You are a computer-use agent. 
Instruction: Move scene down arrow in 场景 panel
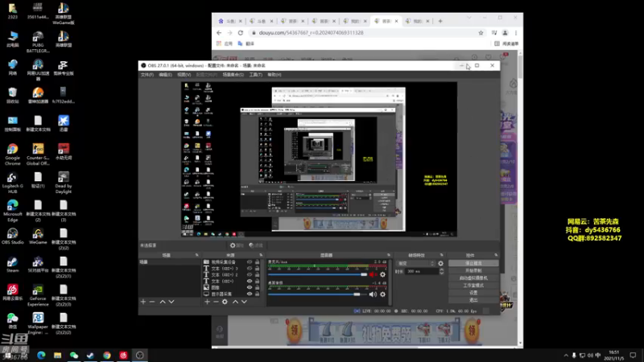(x=171, y=302)
